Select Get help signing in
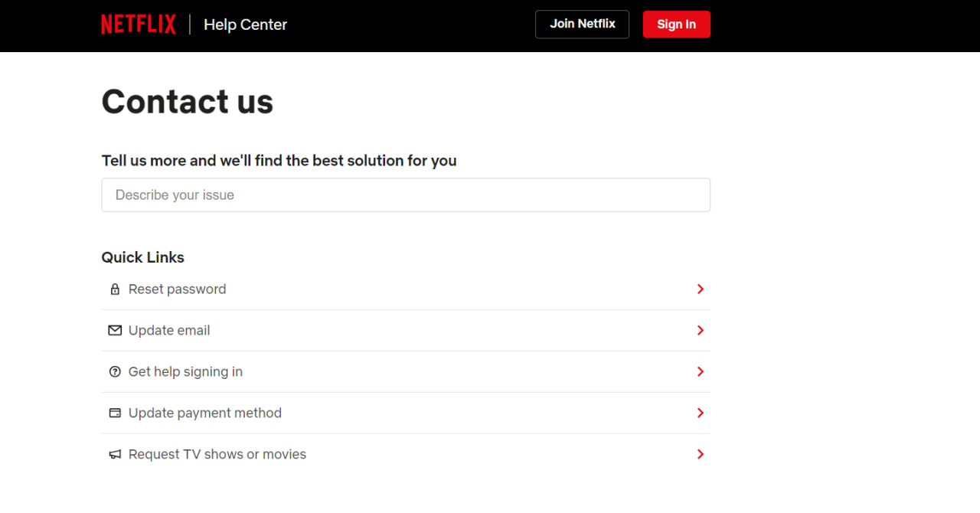 (185, 371)
